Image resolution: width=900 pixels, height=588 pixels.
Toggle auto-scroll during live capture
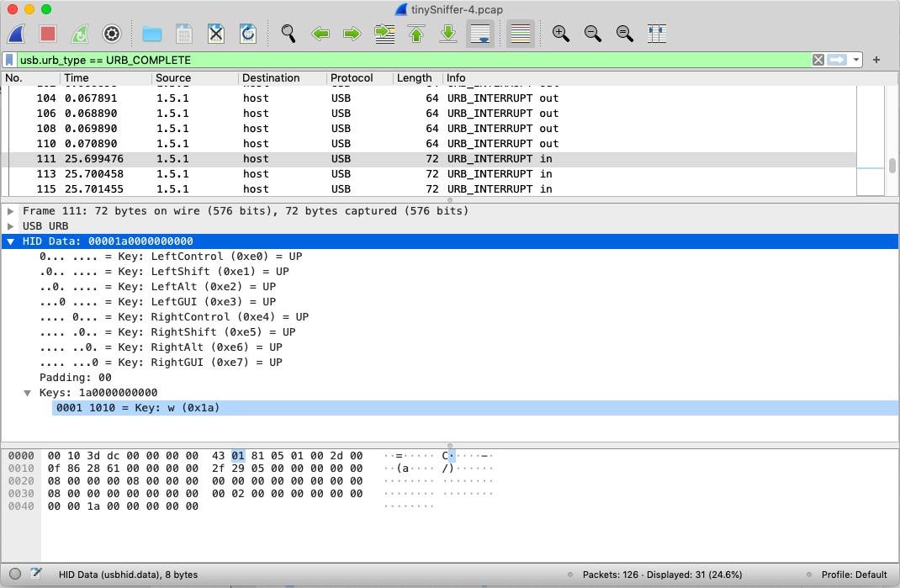pos(480,34)
